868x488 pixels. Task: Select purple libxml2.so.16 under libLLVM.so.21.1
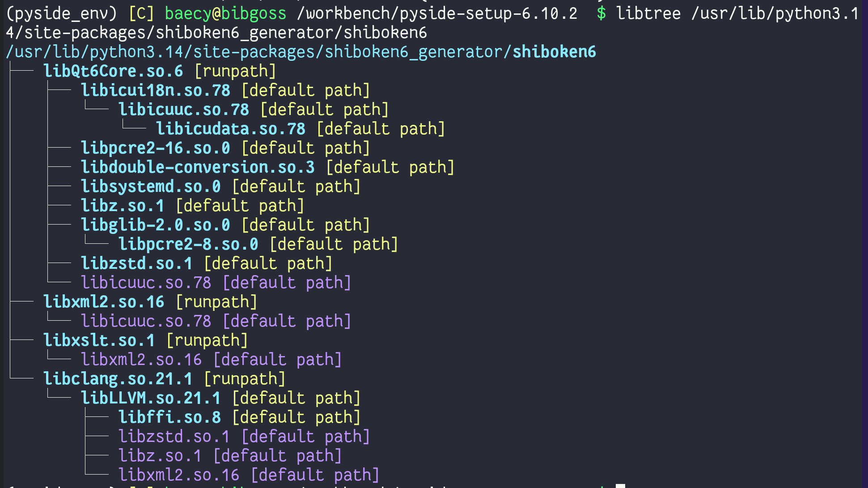179,475
